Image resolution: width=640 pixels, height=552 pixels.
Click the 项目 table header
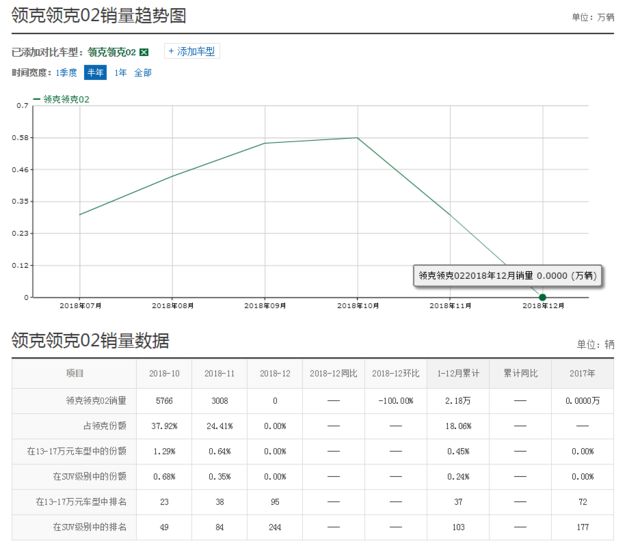(74, 373)
